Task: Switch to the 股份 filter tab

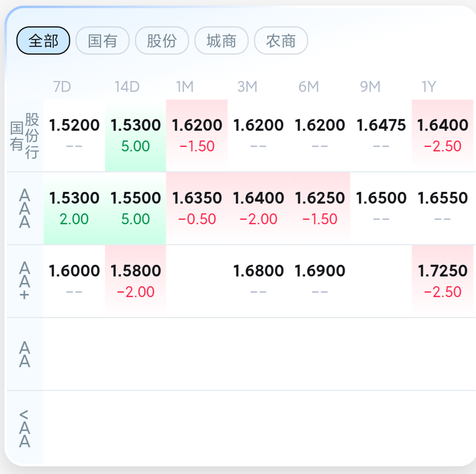Action: click(x=162, y=41)
